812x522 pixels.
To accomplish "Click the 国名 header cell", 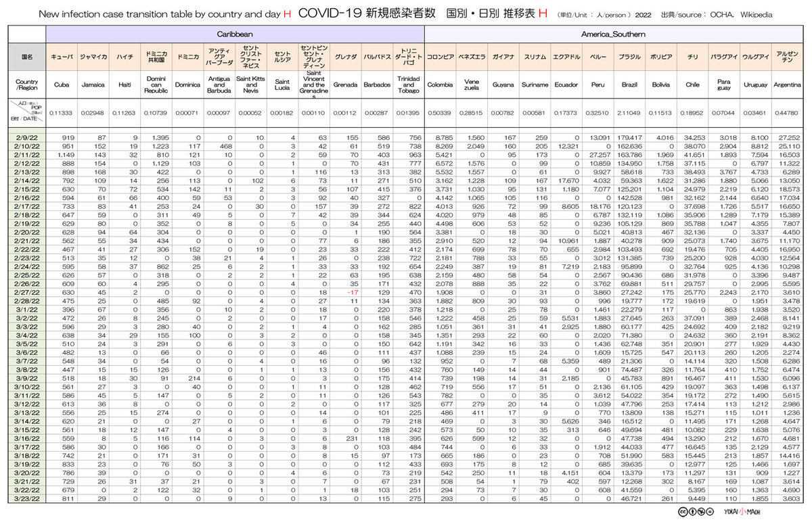I will click(28, 57).
